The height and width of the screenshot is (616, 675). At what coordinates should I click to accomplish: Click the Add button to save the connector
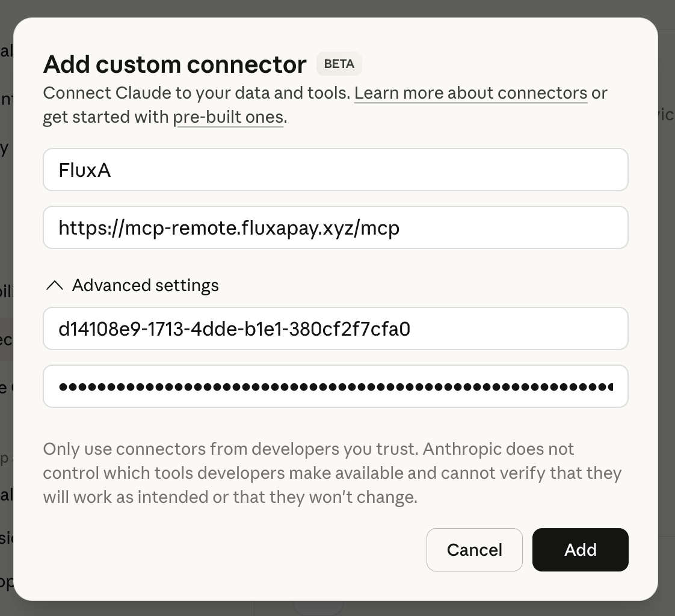pyautogui.click(x=580, y=549)
